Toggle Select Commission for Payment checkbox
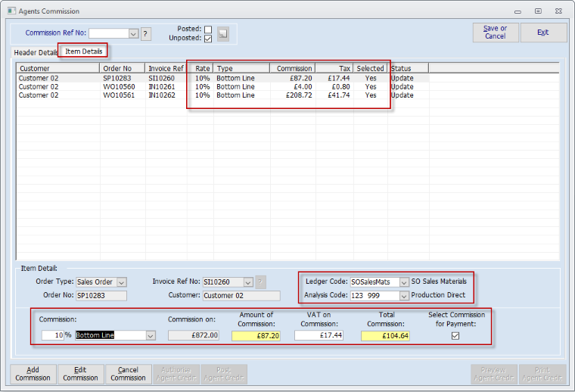Image resolution: width=575 pixels, height=392 pixels. tap(455, 335)
